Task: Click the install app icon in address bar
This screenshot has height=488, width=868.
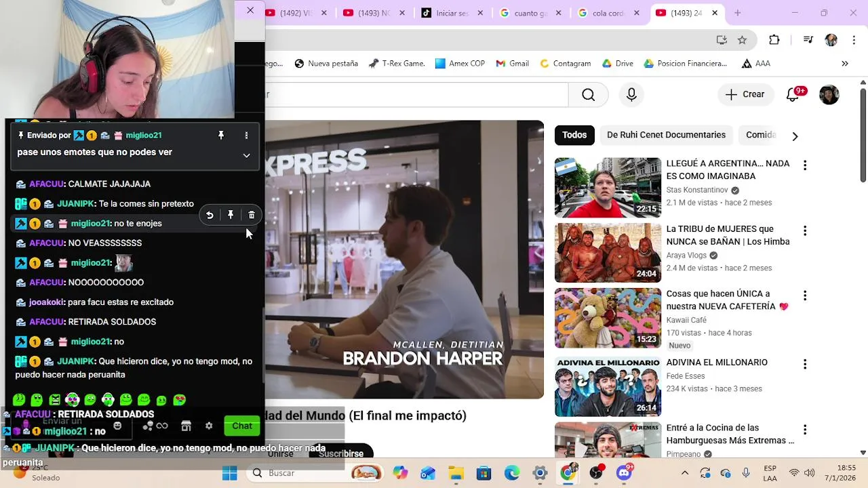Action: pyautogui.click(x=722, y=40)
